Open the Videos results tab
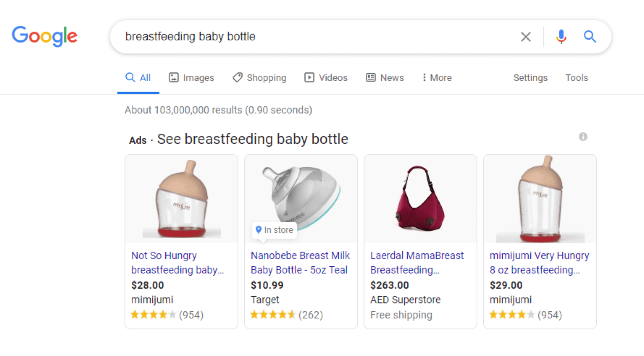 point(326,78)
